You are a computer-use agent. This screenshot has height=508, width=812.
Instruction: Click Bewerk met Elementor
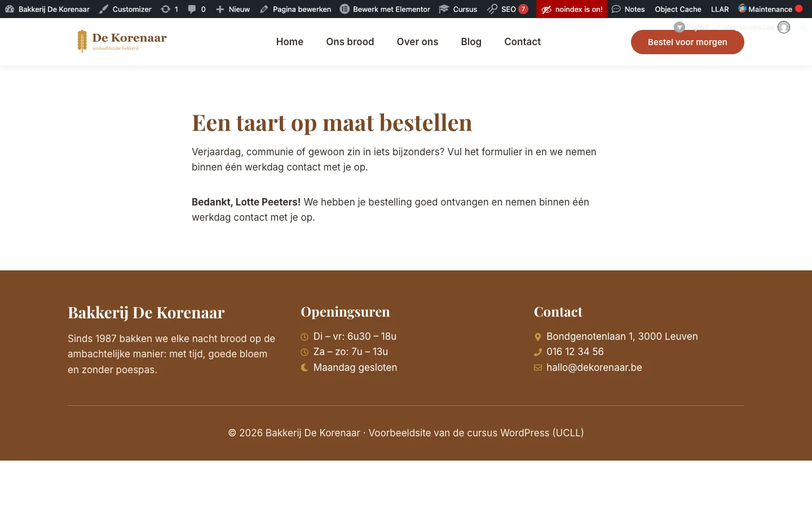pos(385,9)
